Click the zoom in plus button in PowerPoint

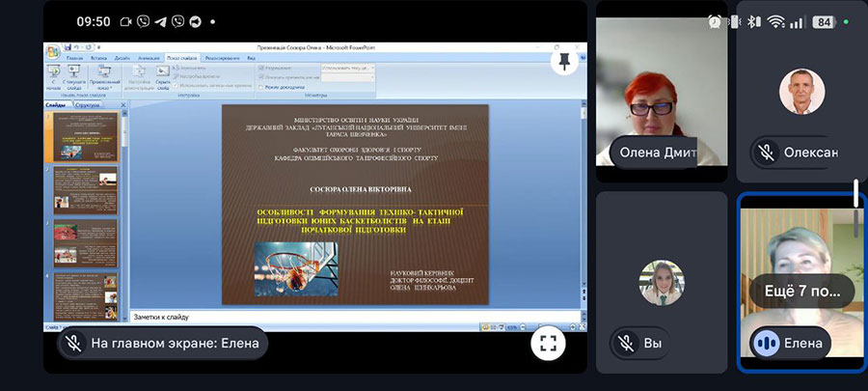pos(573,326)
